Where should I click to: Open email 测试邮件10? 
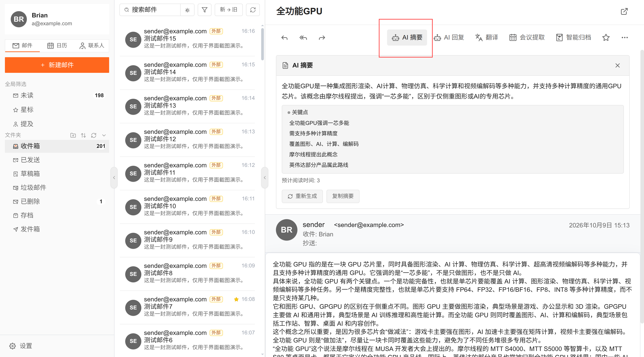tap(188, 207)
